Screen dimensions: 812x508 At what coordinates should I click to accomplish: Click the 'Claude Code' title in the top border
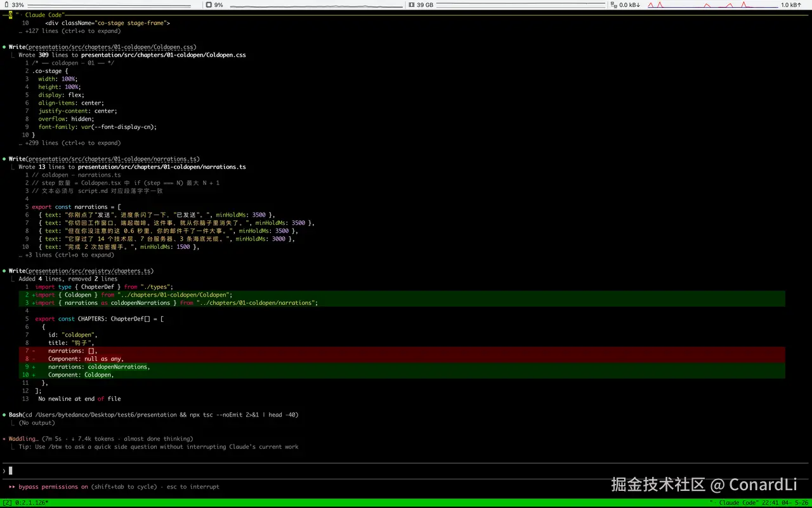pyautogui.click(x=44, y=15)
